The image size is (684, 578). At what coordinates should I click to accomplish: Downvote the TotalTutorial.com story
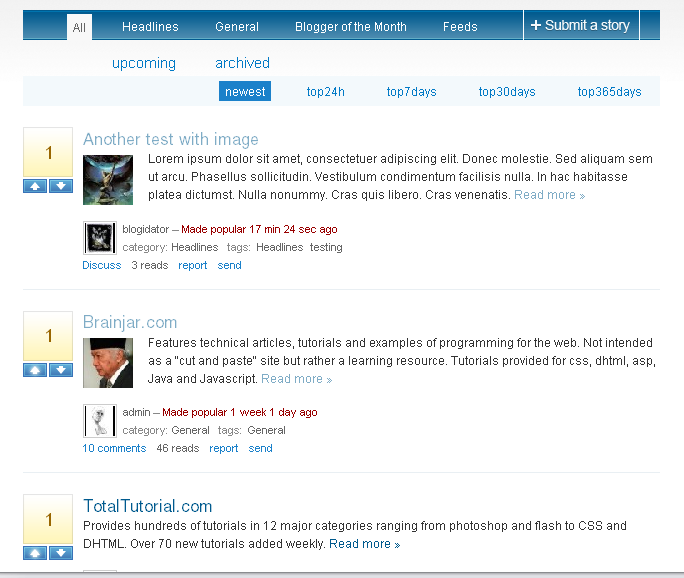click(x=61, y=553)
